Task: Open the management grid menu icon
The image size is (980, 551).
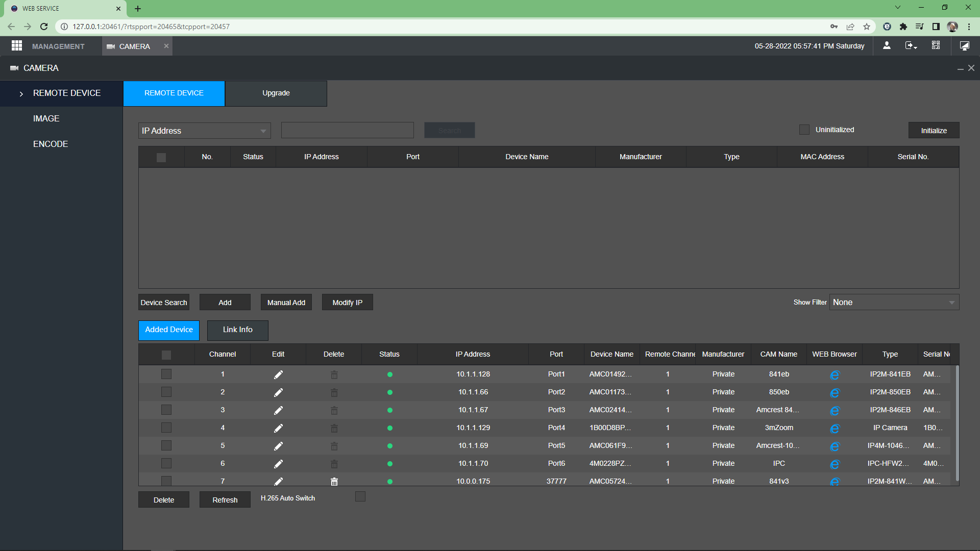Action: pos(17,46)
